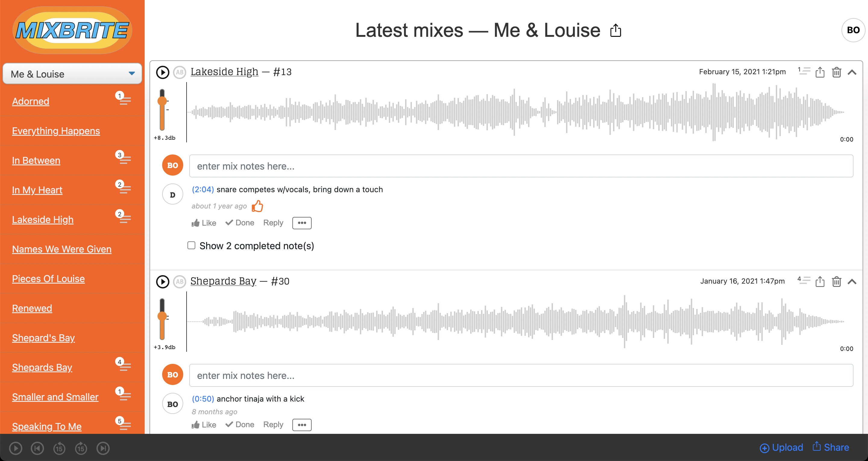Select Names We Were Given song
Image resolution: width=868 pixels, height=461 pixels.
pyautogui.click(x=62, y=249)
